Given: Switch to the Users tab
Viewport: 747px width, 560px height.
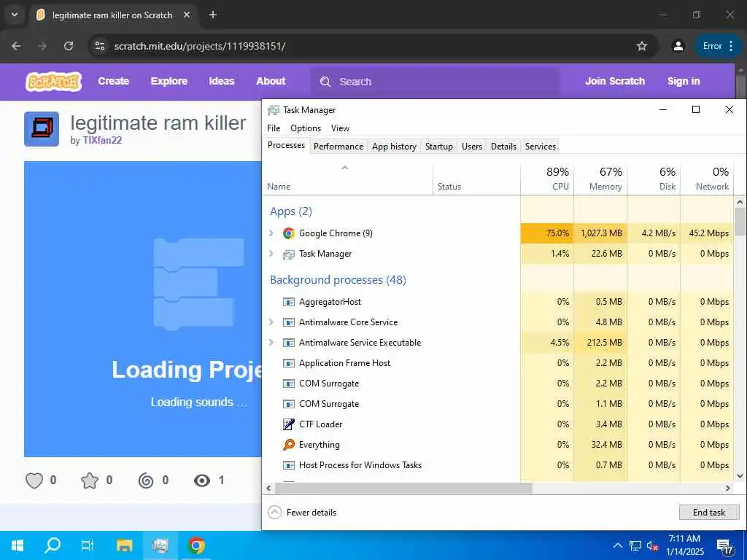Looking at the screenshot, I should [472, 146].
